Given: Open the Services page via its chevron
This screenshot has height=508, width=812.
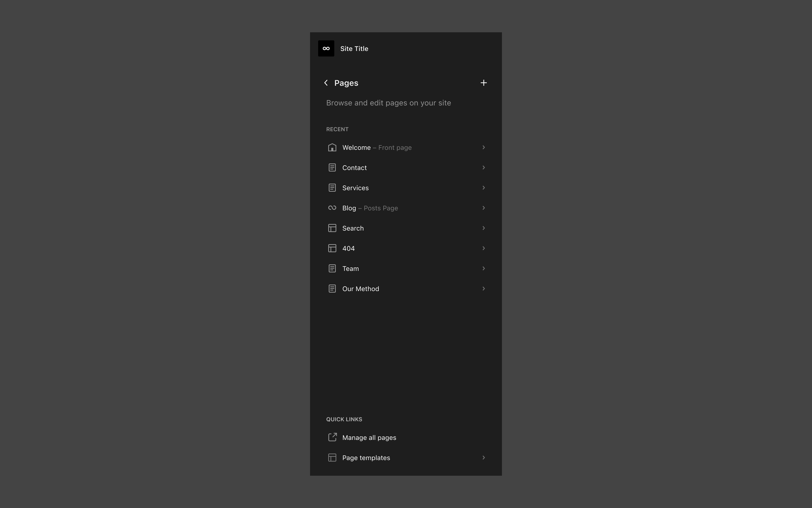Looking at the screenshot, I should coord(484,187).
